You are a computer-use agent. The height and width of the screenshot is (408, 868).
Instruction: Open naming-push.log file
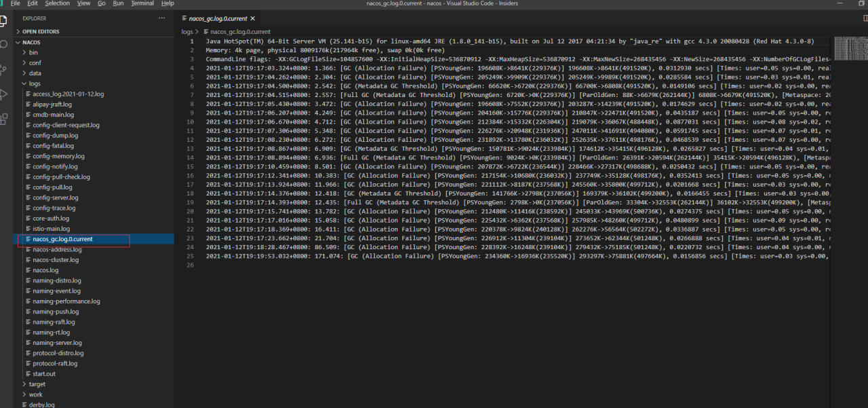pyautogui.click(x=56, y=312)
